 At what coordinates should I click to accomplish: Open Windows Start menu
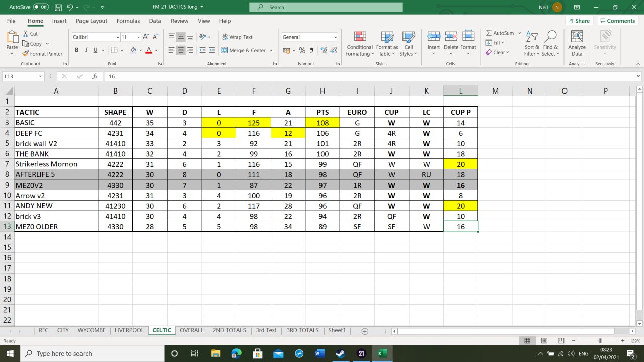10,353
